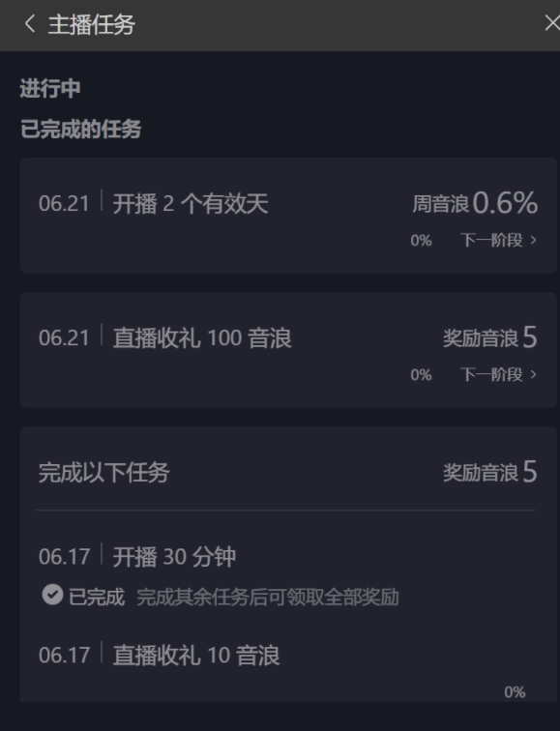The height and width of the screenshot is (731, 560).
Task: Select the 开播 30 分钟 subtask
Action: coord(137,556)
